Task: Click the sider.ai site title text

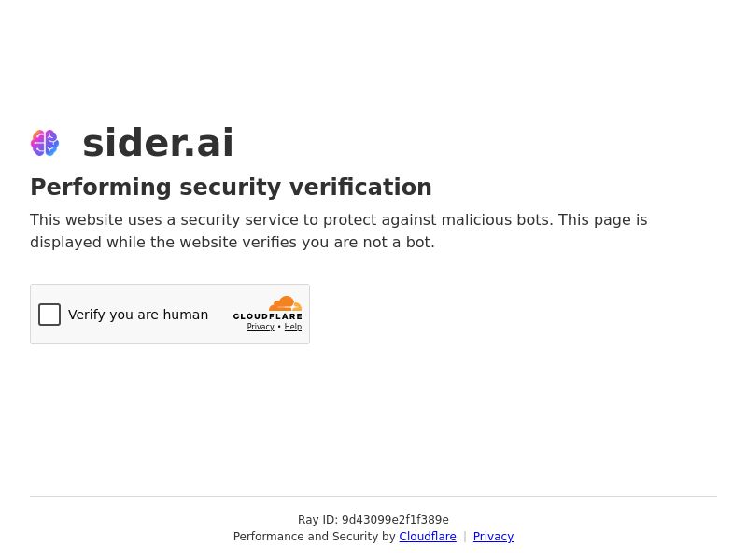Action: (158, 143)
